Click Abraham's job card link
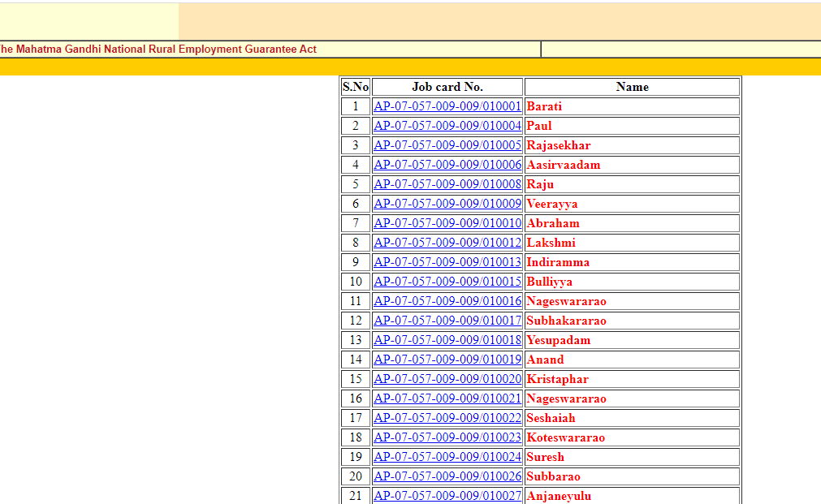This screenshot has width=821, height=504. tap(447, 223)
